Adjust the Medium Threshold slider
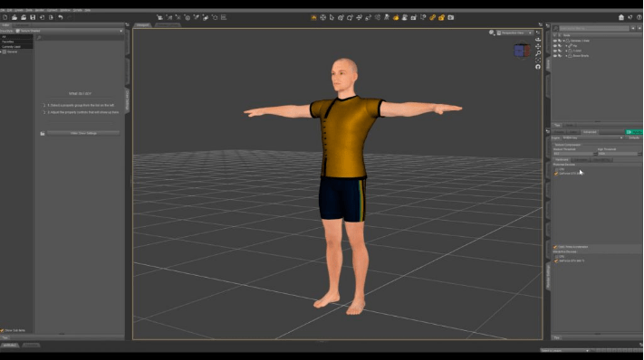 tap(574, 154)
